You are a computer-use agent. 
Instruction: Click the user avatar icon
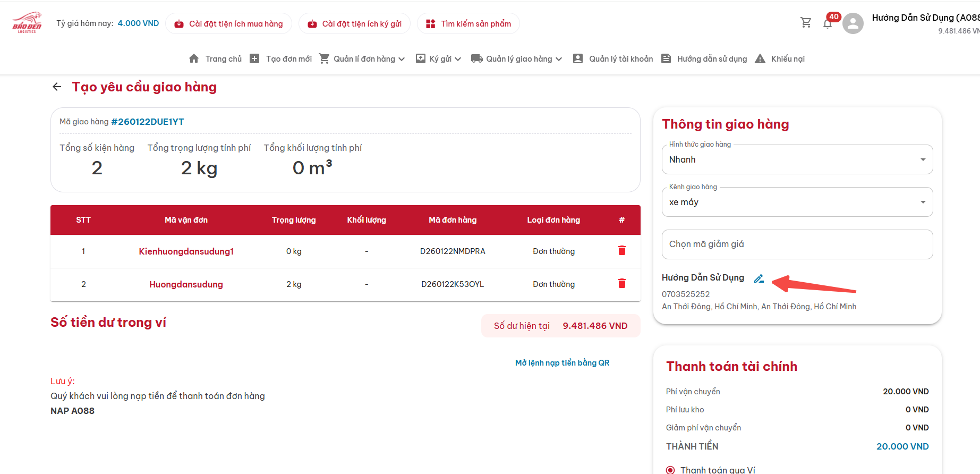click(x=853, y=23)
